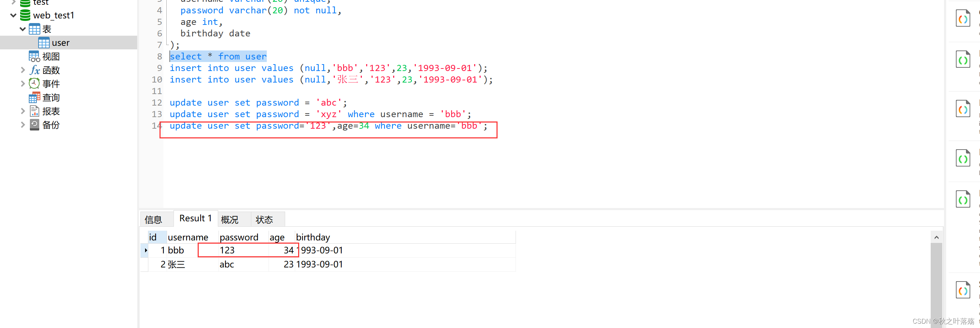Open the 事件 events clock icon

[34, 83]
